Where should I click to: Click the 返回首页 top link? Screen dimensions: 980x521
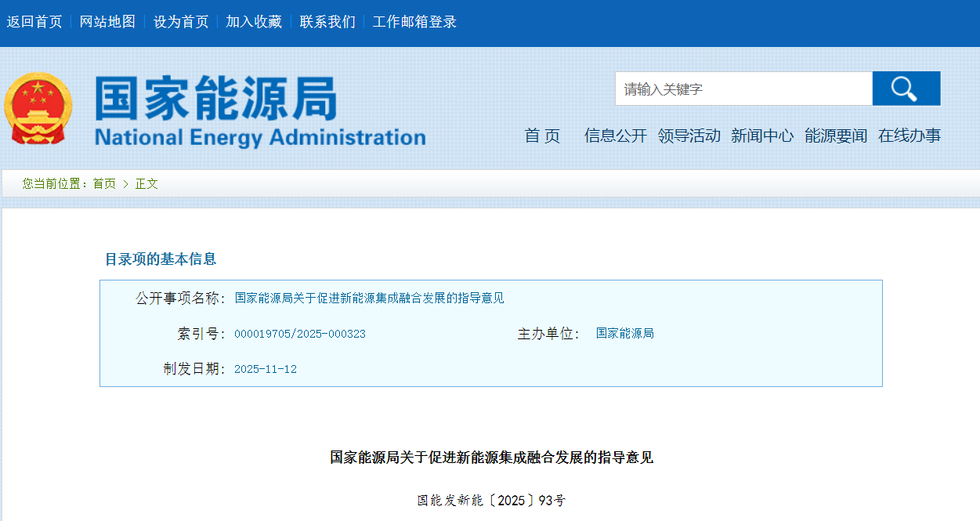coord(34,22)
